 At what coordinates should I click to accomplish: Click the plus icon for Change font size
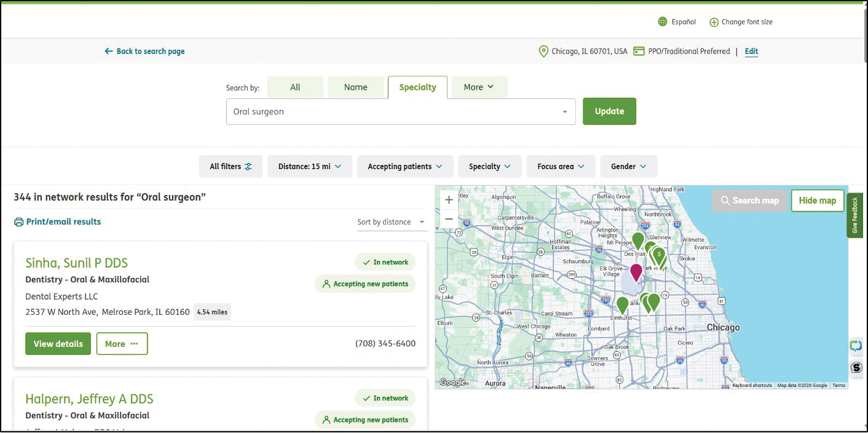click(x=714, y=22)
